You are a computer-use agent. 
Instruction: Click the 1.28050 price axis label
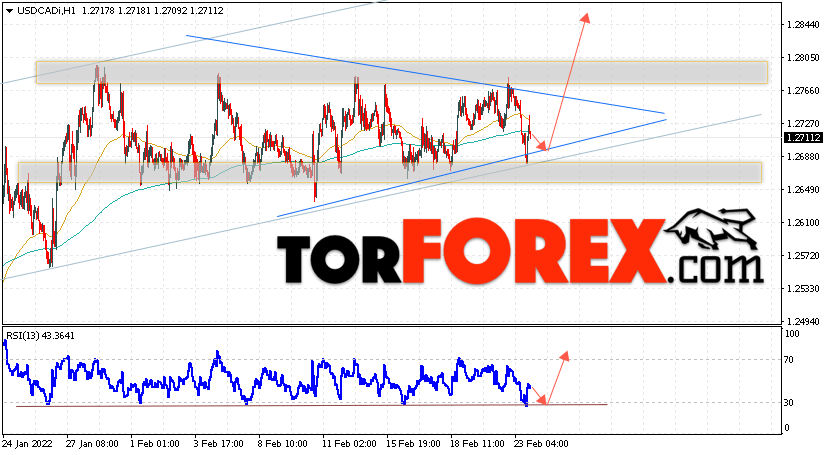[803, 57]
